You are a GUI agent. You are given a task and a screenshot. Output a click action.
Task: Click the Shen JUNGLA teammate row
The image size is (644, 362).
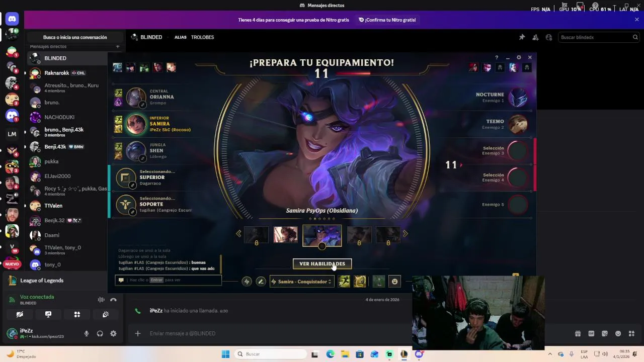click(153, 151)
